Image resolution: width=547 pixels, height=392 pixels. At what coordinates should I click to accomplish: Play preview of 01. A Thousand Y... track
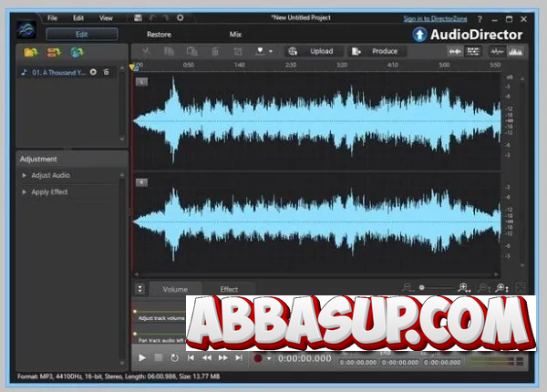[93, 72]
